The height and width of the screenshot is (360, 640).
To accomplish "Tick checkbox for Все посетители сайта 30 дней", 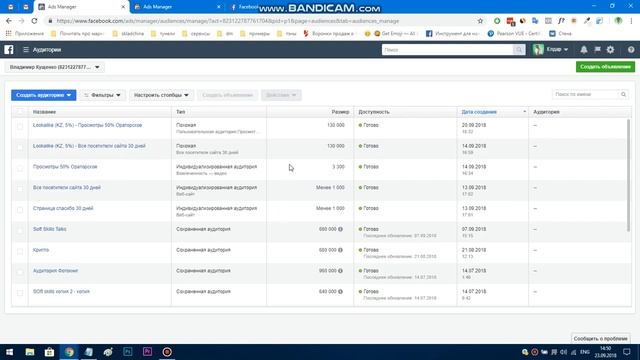I will [x=20, y=189].
